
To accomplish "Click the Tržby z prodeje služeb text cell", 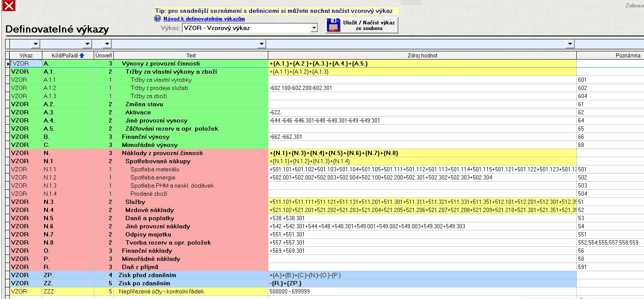I will point(191,88).
